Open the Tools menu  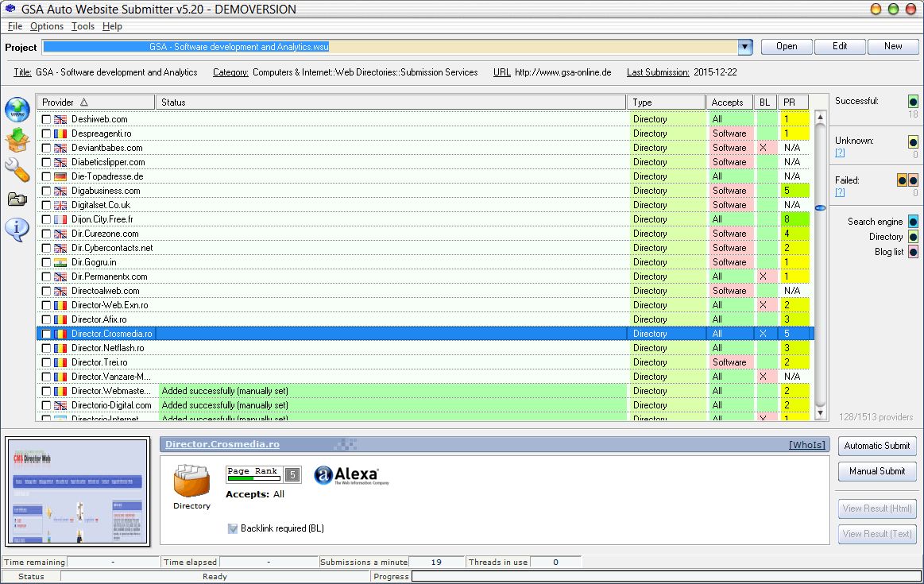(x=83, y=26)
